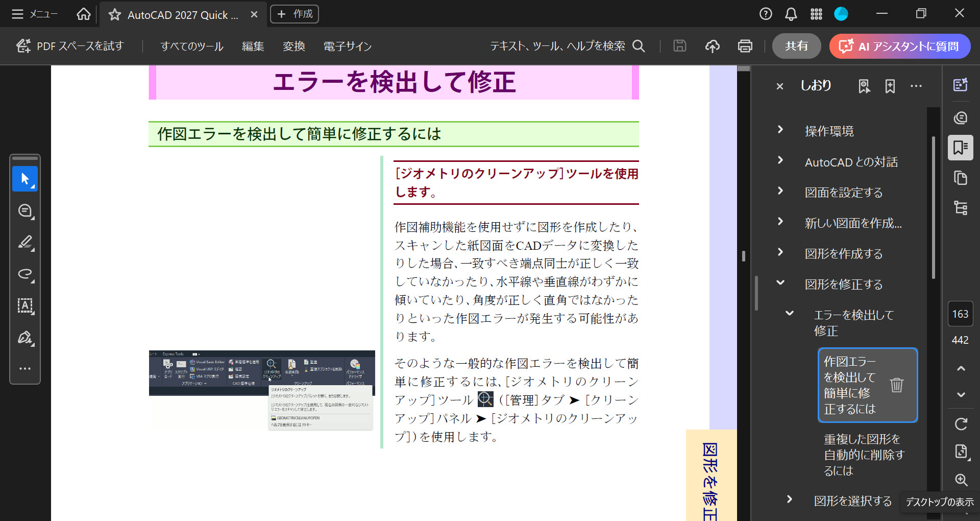Image resolution: width=980 pixels, height=521 pixels.
Task: Open bookmarks panel options ellipsis
Action: (916, 86)
